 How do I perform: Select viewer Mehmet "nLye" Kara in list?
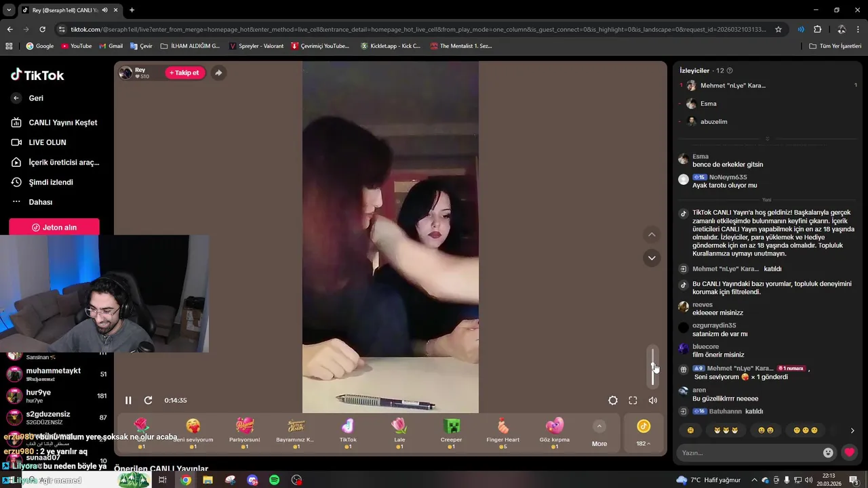pyautogui.click(x=733, y=85)
